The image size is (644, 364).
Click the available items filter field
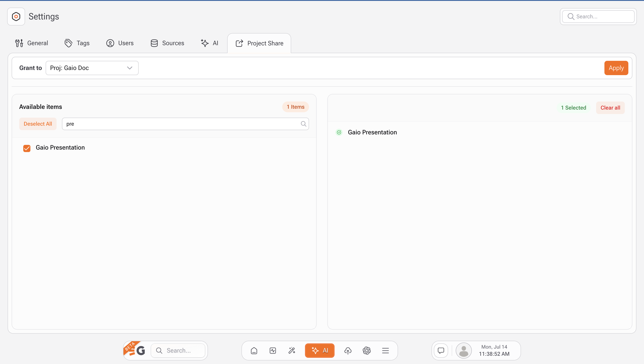coord(182,124)
